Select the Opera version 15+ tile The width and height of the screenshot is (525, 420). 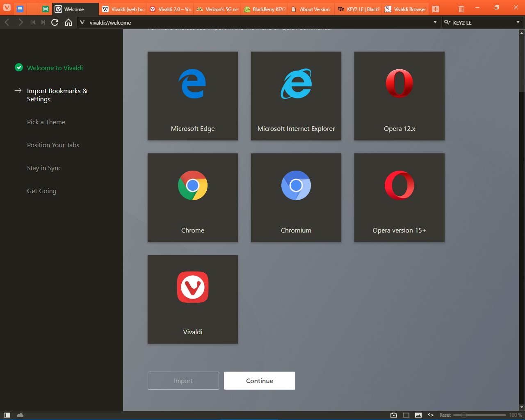pos(399,198)
